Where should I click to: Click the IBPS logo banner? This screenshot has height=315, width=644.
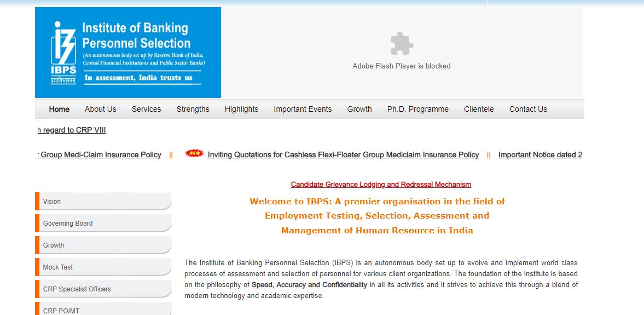[x=127, y=53]
